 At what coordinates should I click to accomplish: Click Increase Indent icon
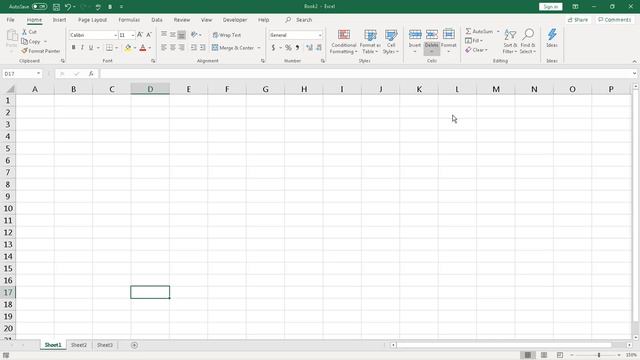[x=202, y=48]
